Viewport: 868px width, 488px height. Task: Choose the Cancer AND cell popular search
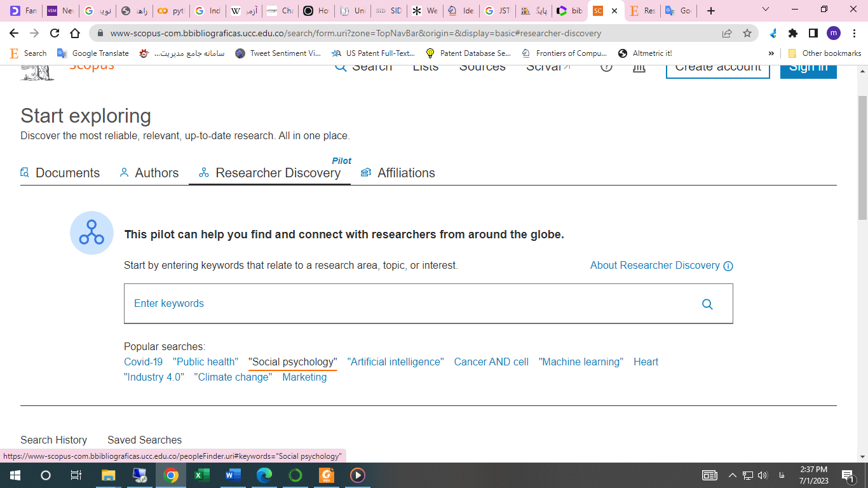pos(491,362)
